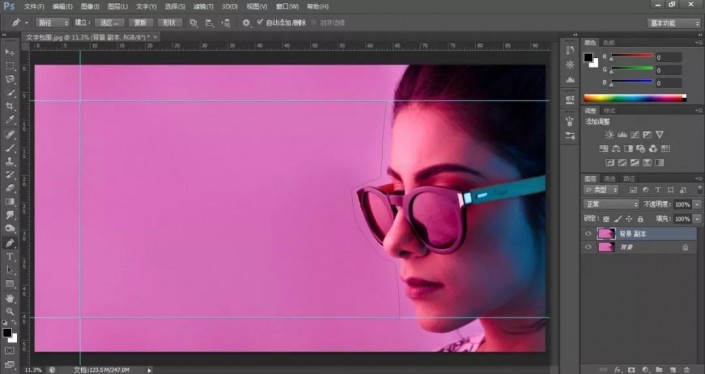Select the Lasso tool
Image resolution: width=705 pixels, height=374 pixels.
[x=9, y=80]
